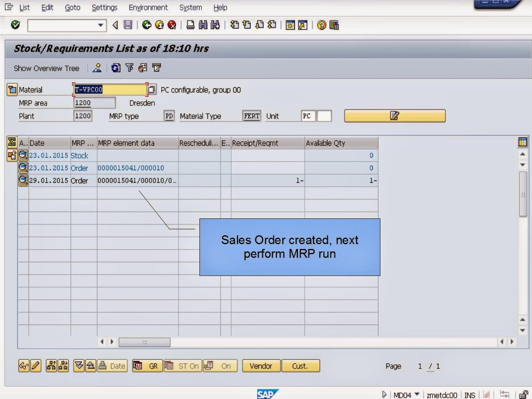Screen dimensions: 532x399
Task: Toggle the GR button at the bottom
Action: pos(147,366)
